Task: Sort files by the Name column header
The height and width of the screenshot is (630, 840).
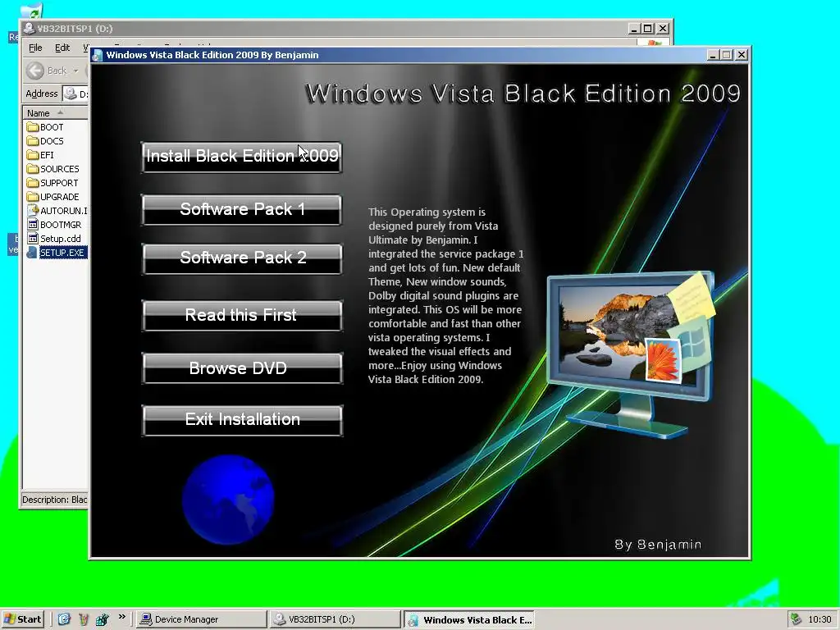Action: tap(55, 113)
